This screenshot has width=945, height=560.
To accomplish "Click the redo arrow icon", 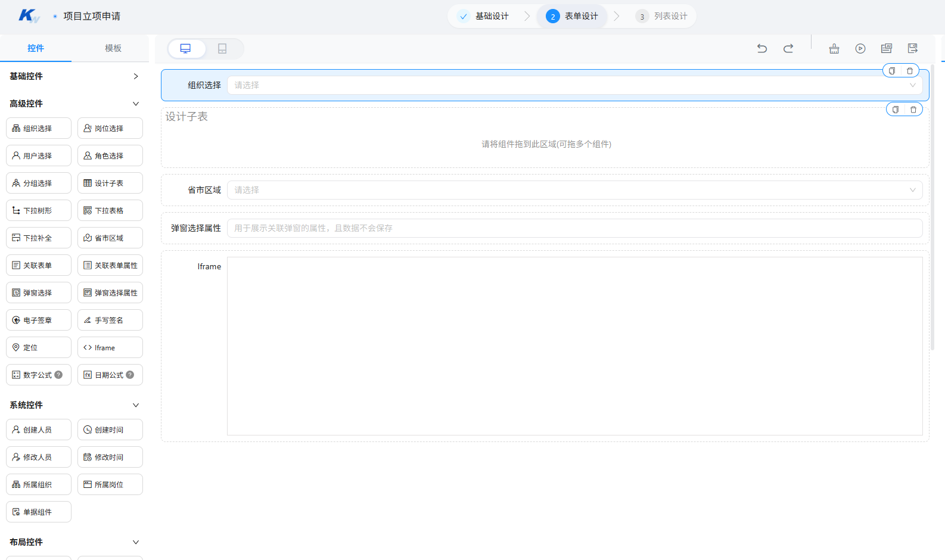I will [x=788, y=48].
